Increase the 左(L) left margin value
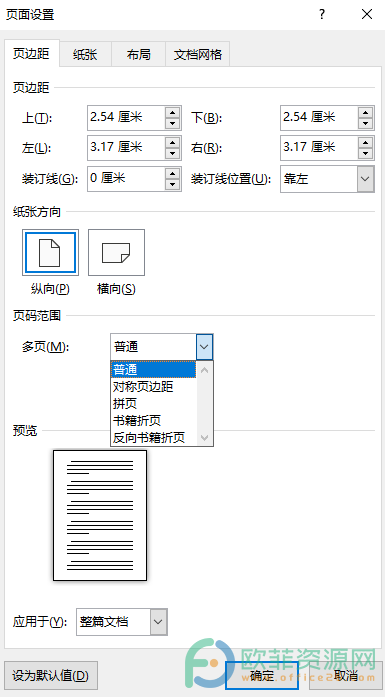This screenshot has height=697, width=385. [x=172, y=143]
